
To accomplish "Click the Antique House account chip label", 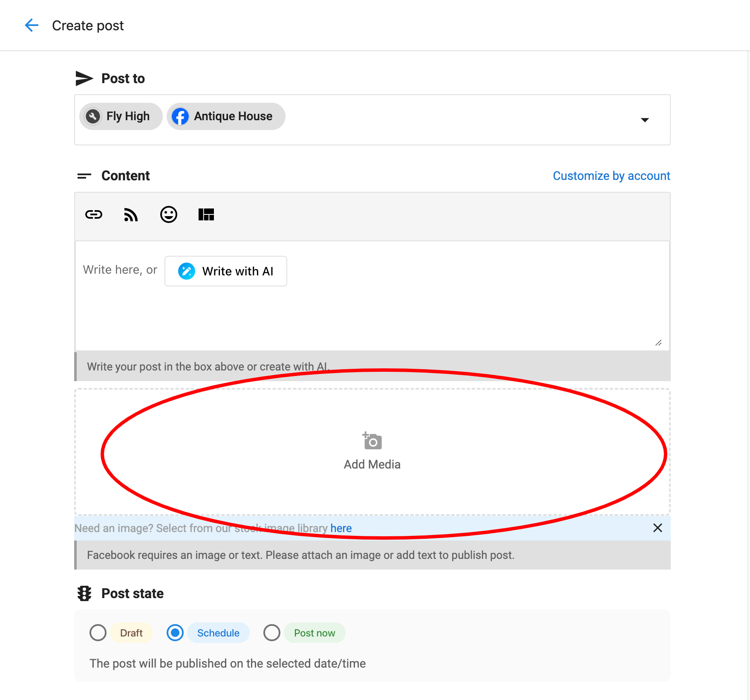I will (x=233, y=116).
